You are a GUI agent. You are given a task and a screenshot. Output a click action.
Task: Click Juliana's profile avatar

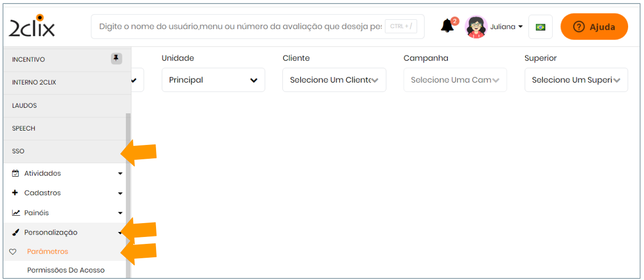tap(476, 27)
